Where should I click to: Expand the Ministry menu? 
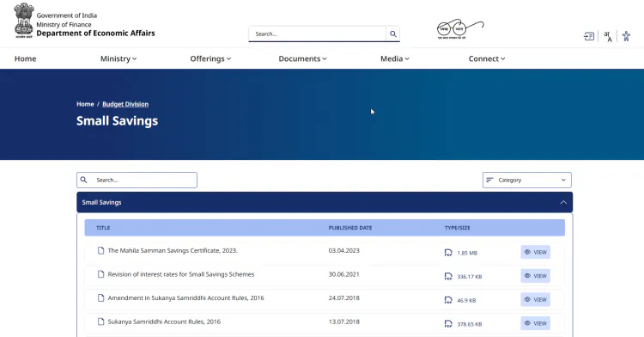pos(118,58)
